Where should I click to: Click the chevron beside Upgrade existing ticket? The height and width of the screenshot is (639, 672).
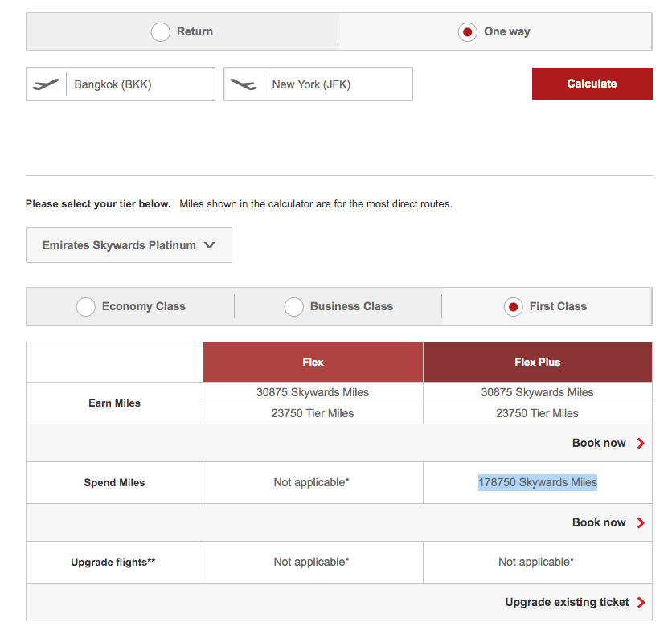click(640, 602)
